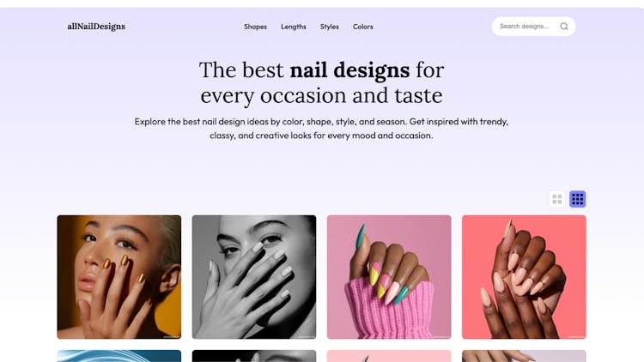Open the pink sweater colorful nails image
Viewport: 644px width, 362px height.
tap(389, 277)
